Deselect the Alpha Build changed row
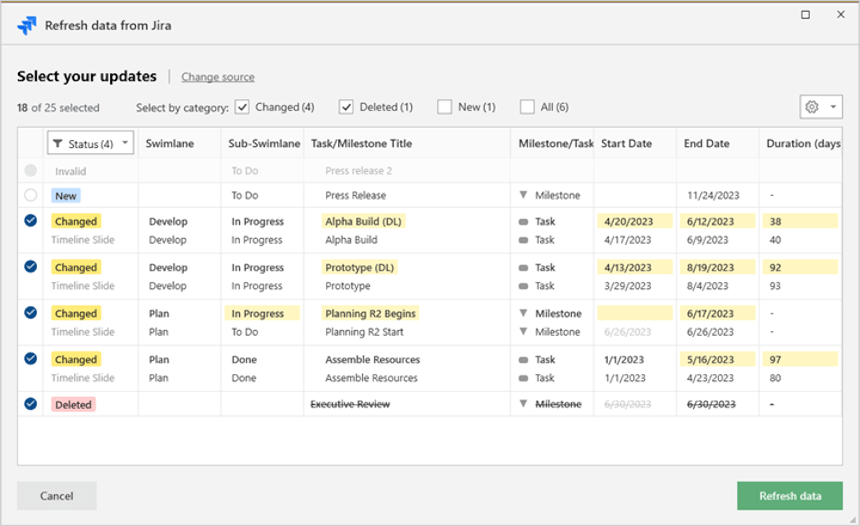 click(30, 222)
